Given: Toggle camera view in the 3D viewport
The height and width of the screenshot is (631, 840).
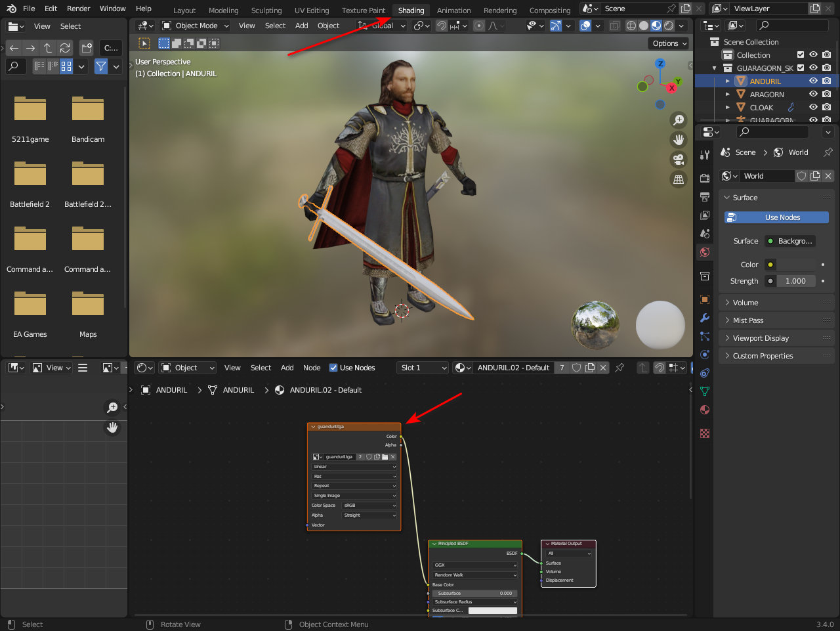Looking at the screenshot, I should click(679, 160).
